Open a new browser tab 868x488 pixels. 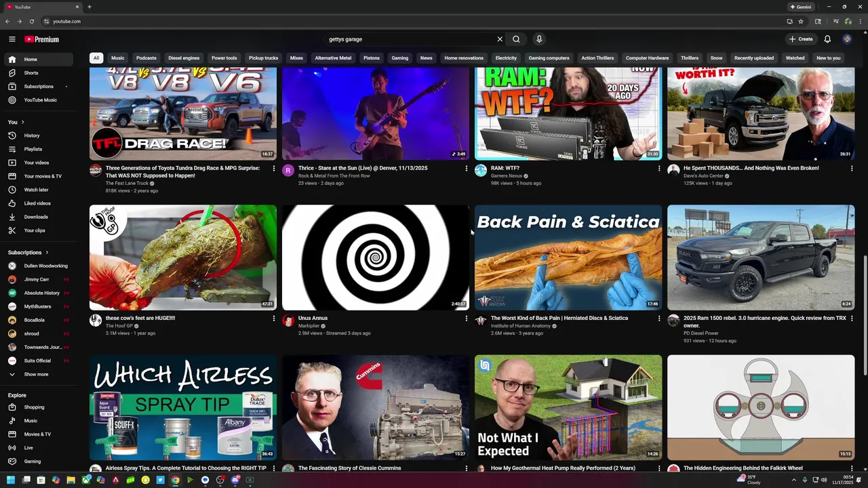click(x=89, y=7)
